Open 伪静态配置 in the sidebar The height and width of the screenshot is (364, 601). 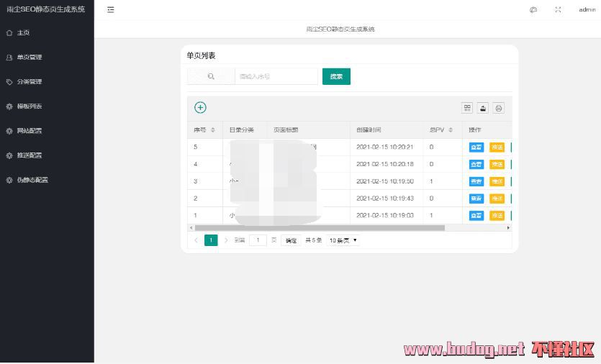click(32, 180)
